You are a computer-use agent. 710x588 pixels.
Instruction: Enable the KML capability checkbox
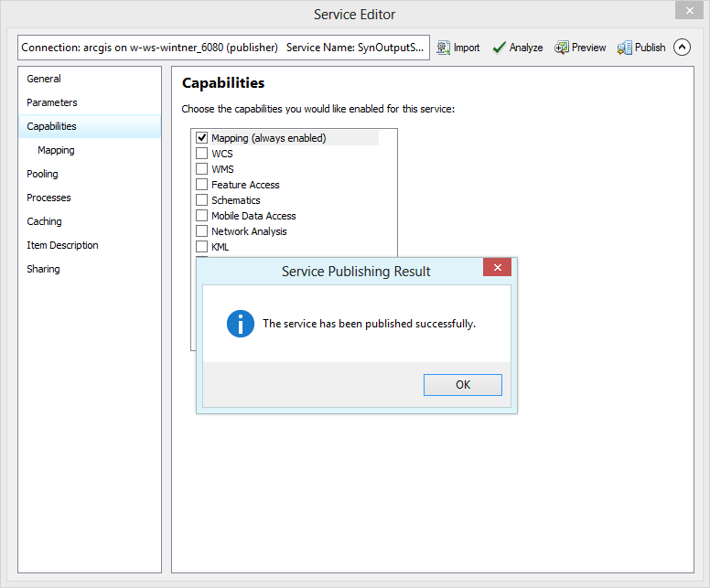201,247
